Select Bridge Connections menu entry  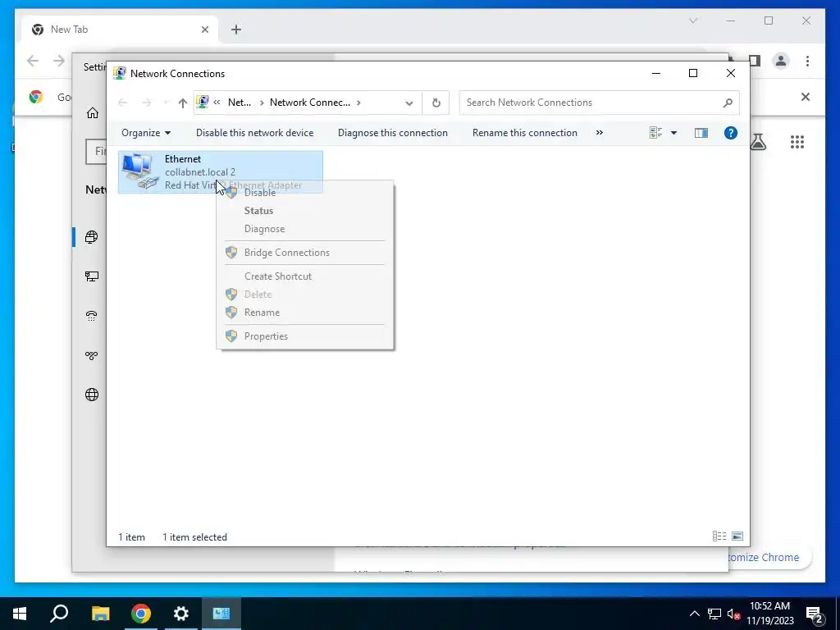tap(287, 253)
